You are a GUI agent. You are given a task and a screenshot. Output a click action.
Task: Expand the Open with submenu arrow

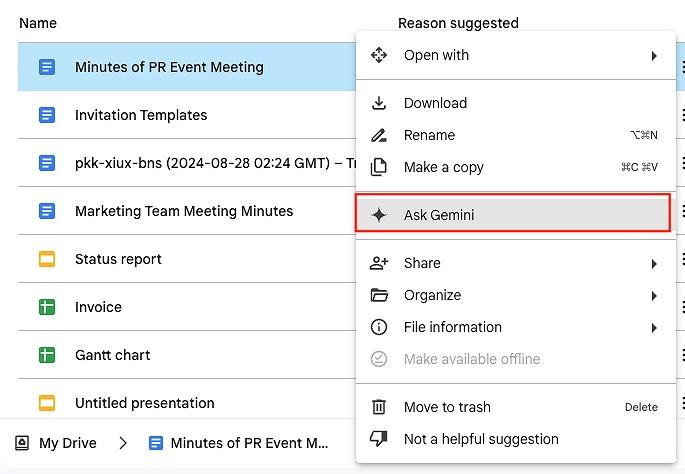click(x=654, y=56)
